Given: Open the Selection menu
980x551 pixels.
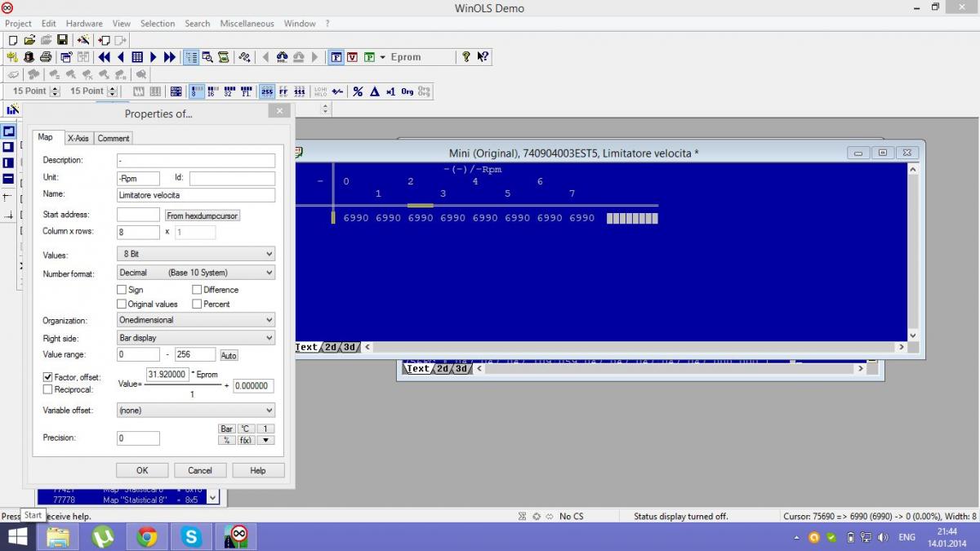Looking at the screenshot, I should 158,24.
